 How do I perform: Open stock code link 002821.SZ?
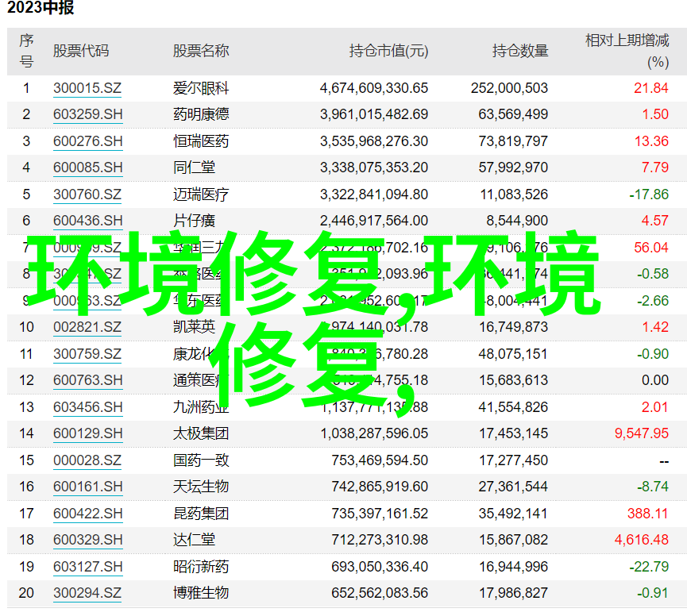[x=87, y=327]
